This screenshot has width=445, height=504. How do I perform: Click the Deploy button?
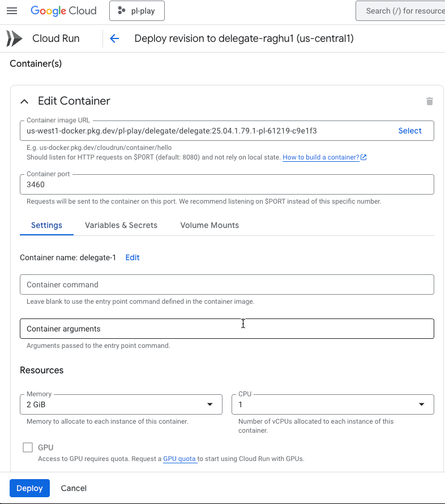pos(29,488)
